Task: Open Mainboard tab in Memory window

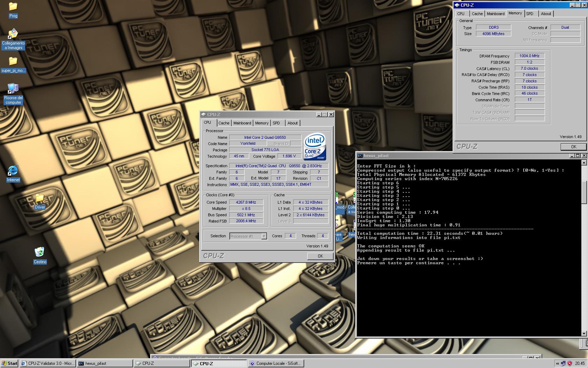Action: 496,14
